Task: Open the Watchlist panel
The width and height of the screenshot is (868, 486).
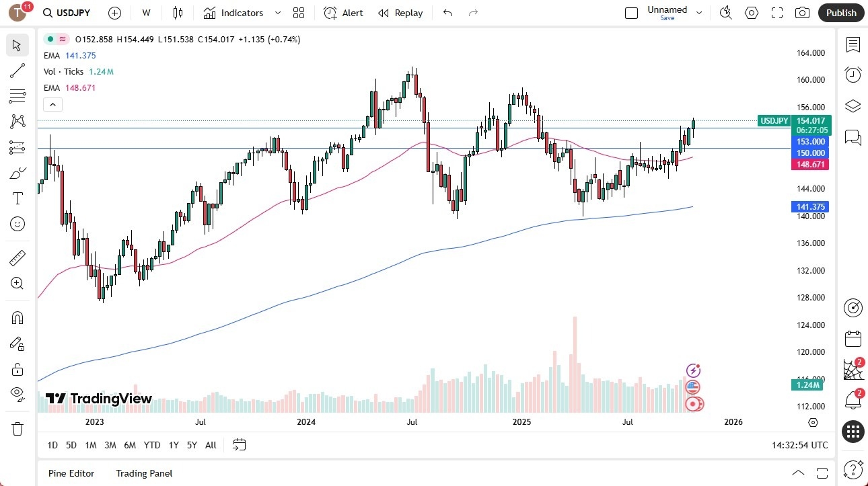Action: 853,44
